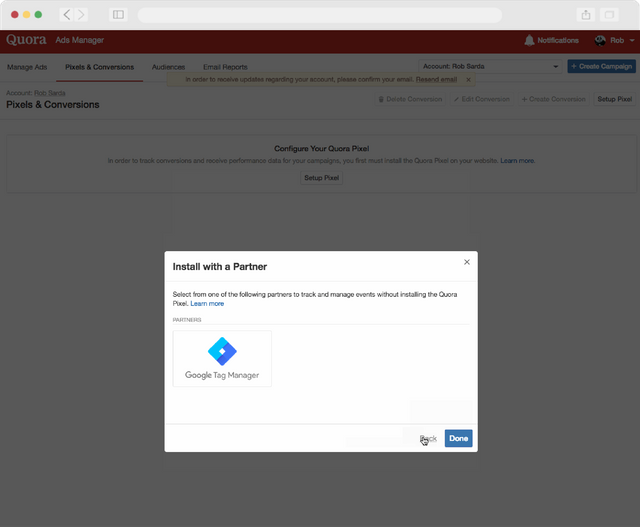Image resolution: width=640 pixels, height=527 pixels.
Task: Click Edit Conversion button
Action: (482, 99)
